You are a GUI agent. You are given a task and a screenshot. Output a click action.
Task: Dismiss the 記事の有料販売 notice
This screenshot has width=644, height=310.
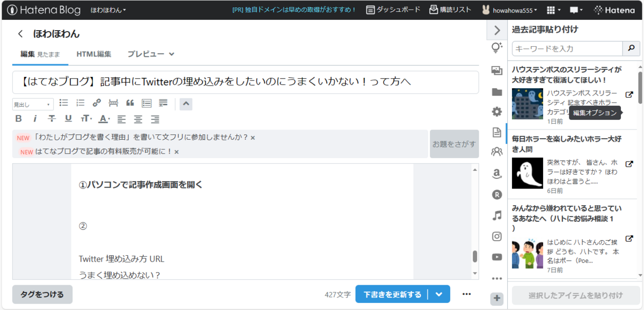coord(176,152)
